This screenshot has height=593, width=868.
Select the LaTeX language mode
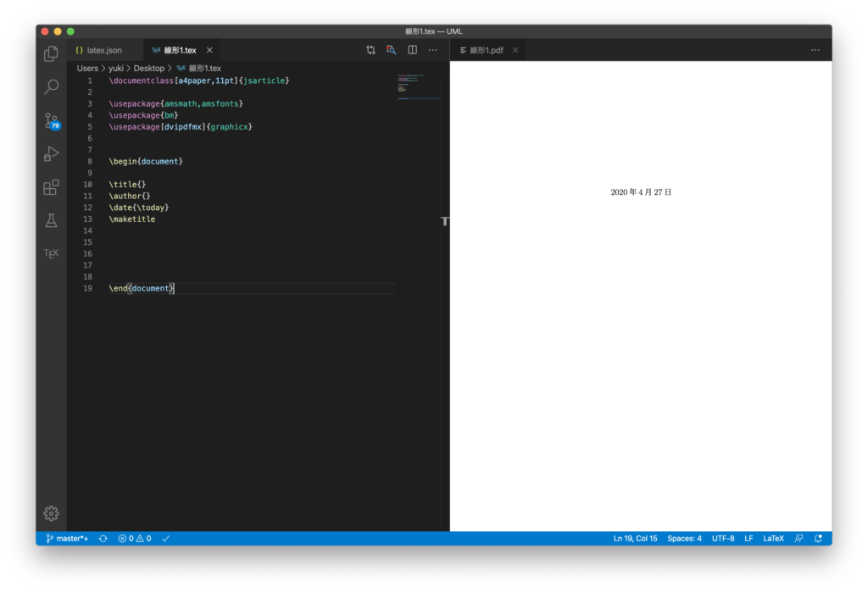pos(773,539)
